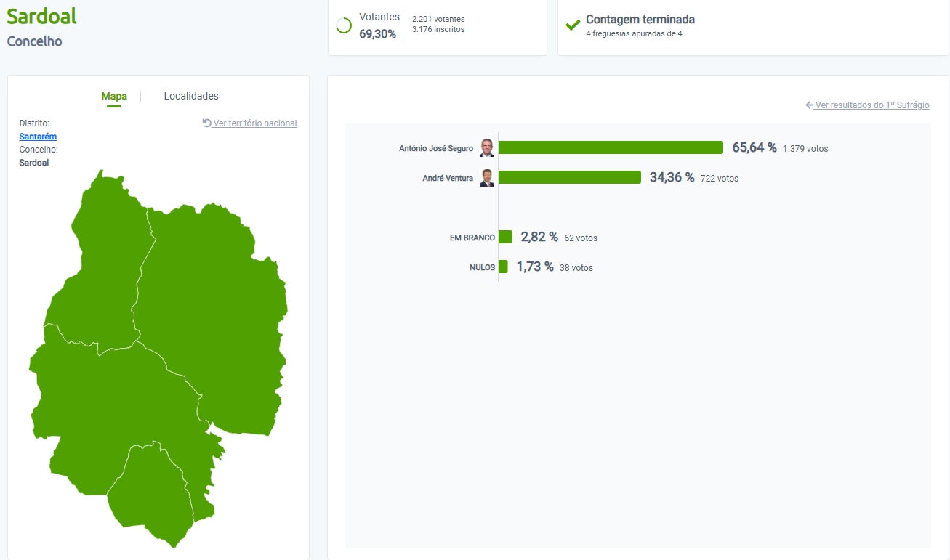The image size is (950, 560).
Task: Click the green checkmark beside Contagem terminada
Action: (x=573, y=25)
